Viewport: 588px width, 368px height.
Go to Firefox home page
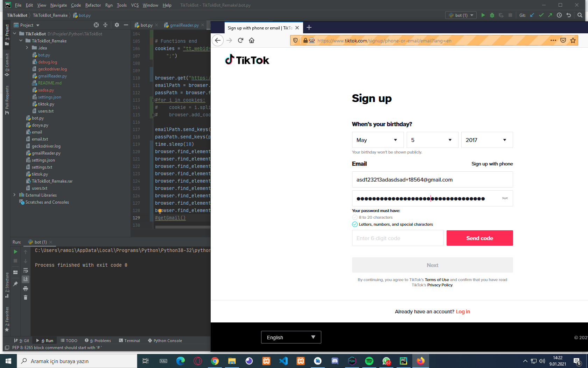pyautogui.click(x=252, y=40)
